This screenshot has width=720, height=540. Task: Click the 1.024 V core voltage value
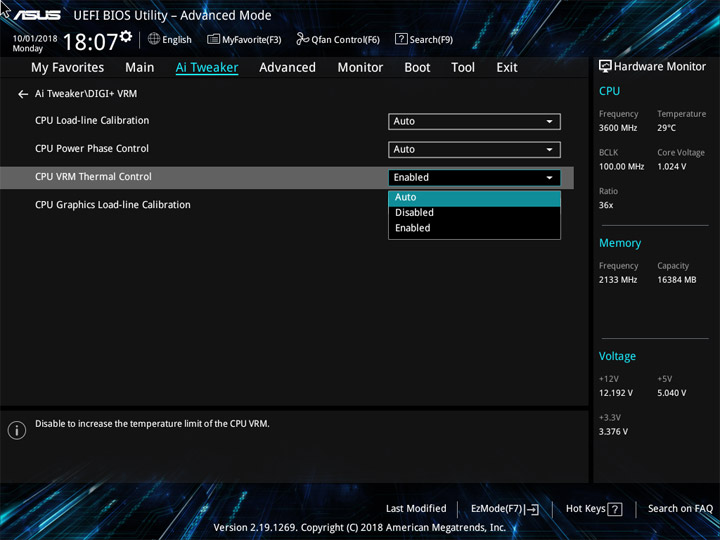(672, 167)
